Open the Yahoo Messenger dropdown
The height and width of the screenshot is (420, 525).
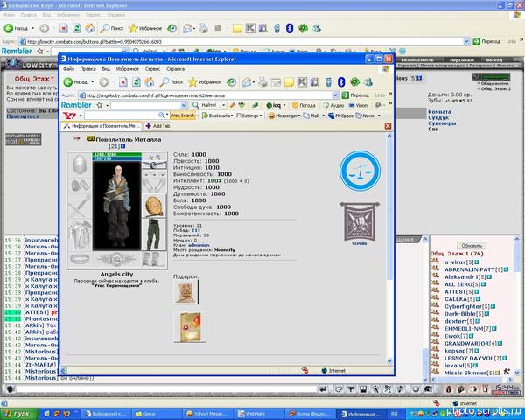[x=283, y=115]
